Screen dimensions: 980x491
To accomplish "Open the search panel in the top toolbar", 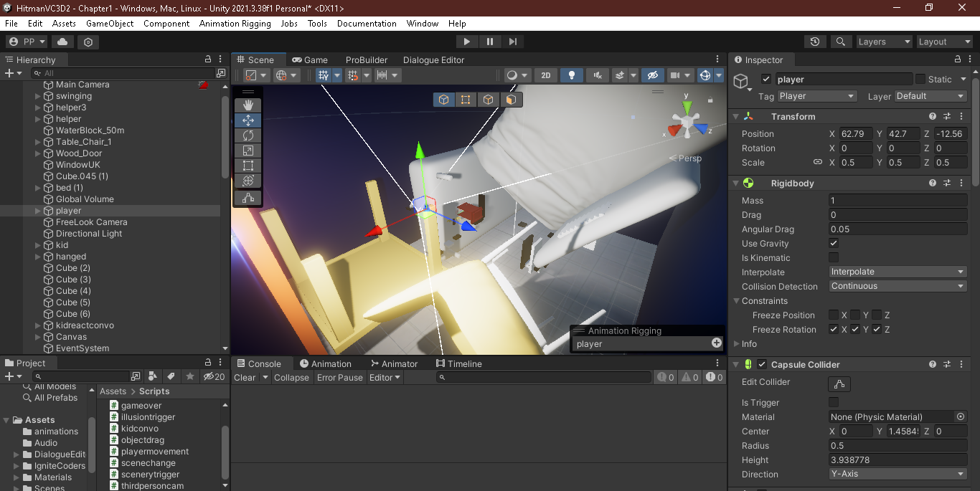I will [840, 41].
